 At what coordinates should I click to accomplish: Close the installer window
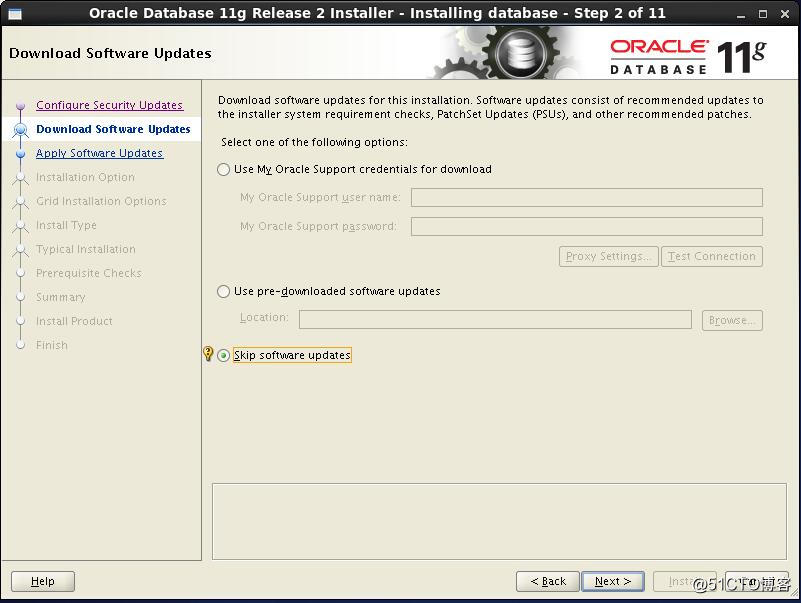point(785,14)
